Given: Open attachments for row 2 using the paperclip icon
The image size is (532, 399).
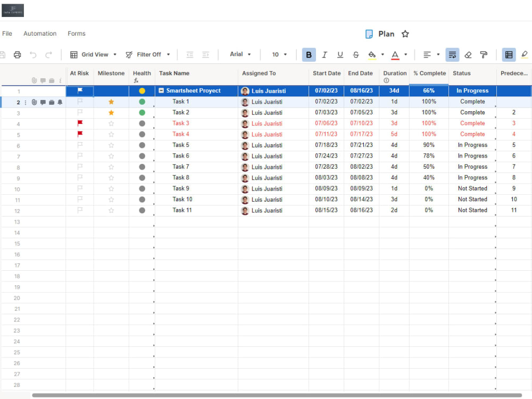Looking at the screenshot, I should point(34,102).
